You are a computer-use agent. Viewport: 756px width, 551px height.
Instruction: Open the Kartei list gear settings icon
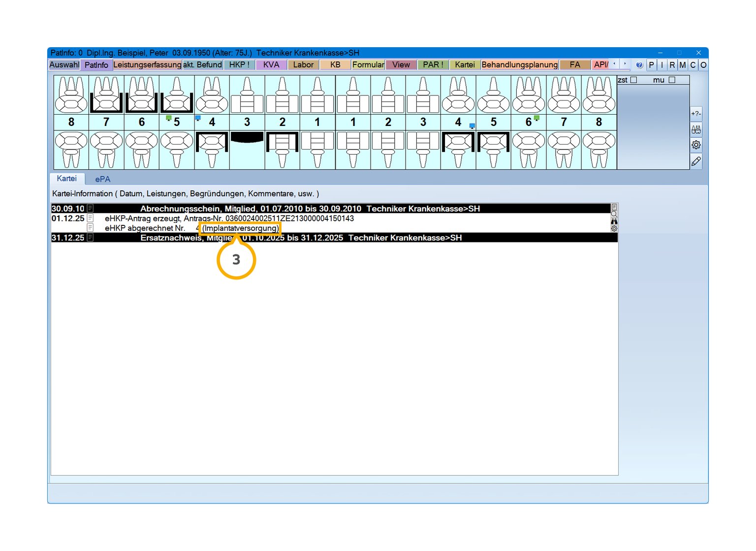coord(614,229)
